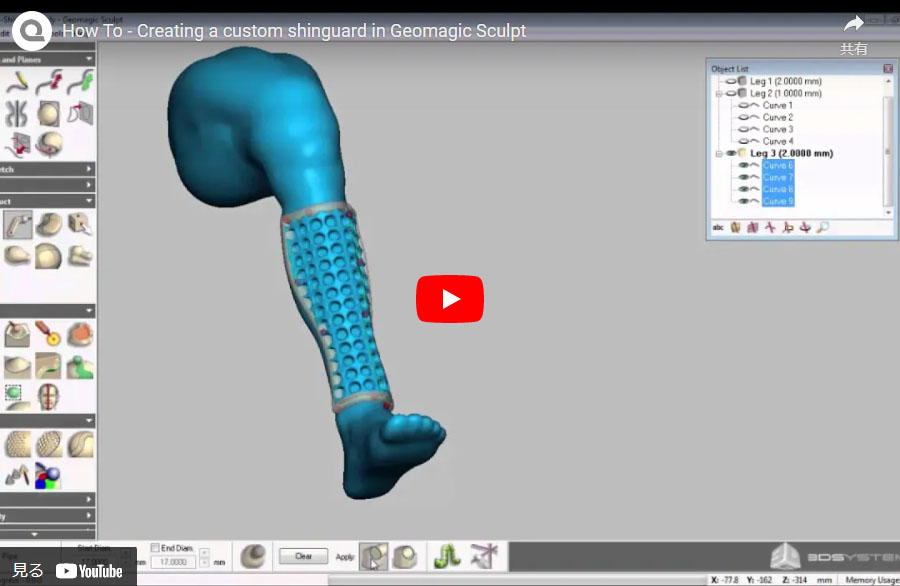The image size is (900, 586).
Task: Hide Leg 3 using its eye icon
Action: point(730,154)
